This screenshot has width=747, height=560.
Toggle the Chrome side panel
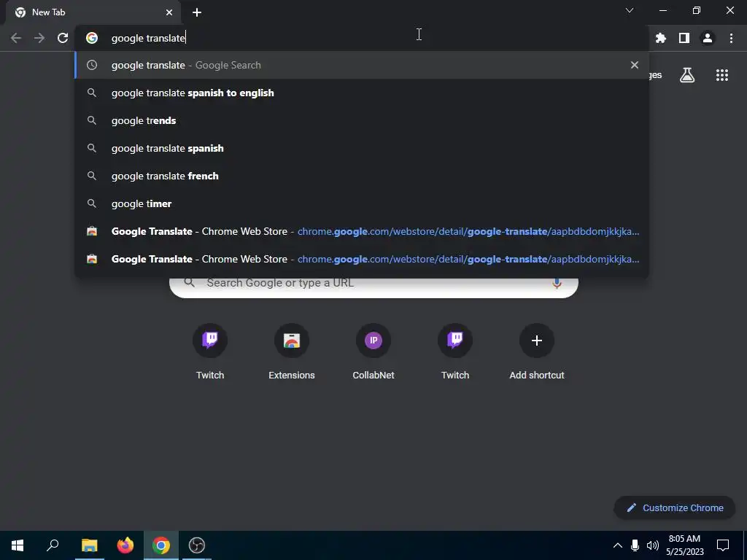[684, 38]
